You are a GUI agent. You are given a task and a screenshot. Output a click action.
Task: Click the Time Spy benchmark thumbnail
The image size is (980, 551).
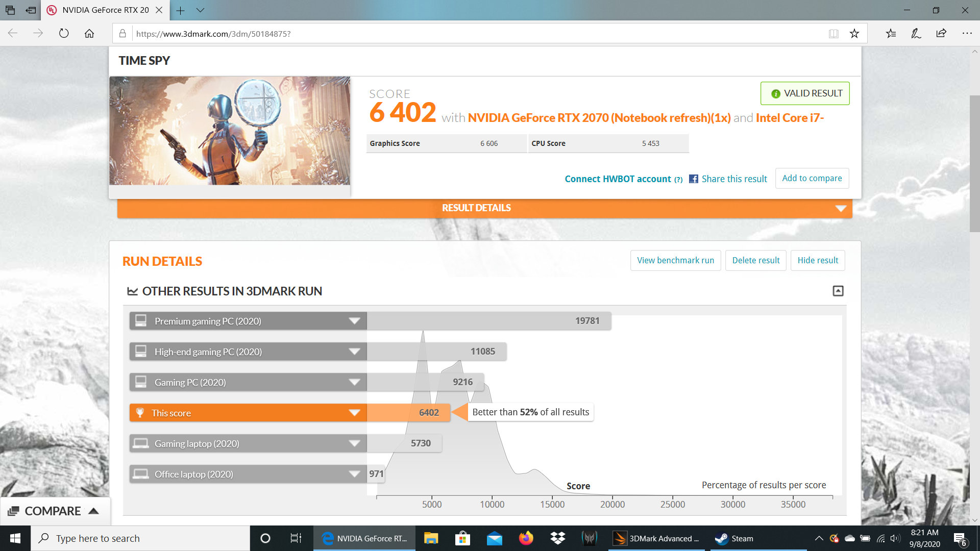230,131
